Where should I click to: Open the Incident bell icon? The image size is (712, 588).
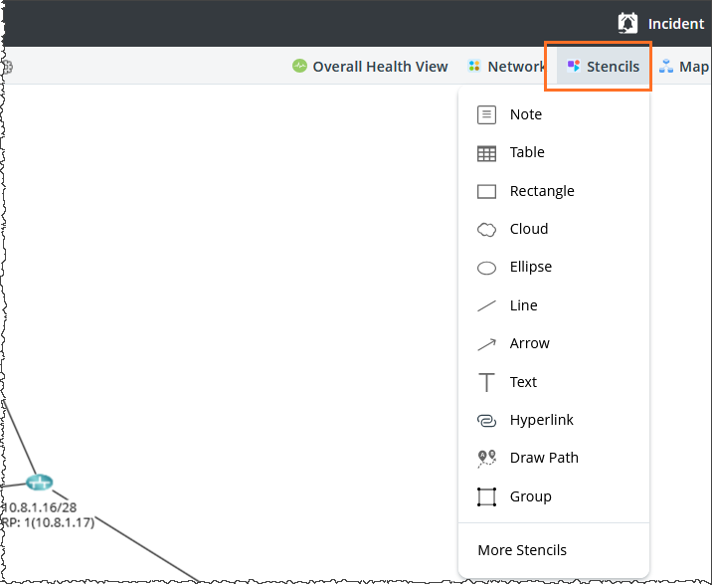(x=627, y=24)
